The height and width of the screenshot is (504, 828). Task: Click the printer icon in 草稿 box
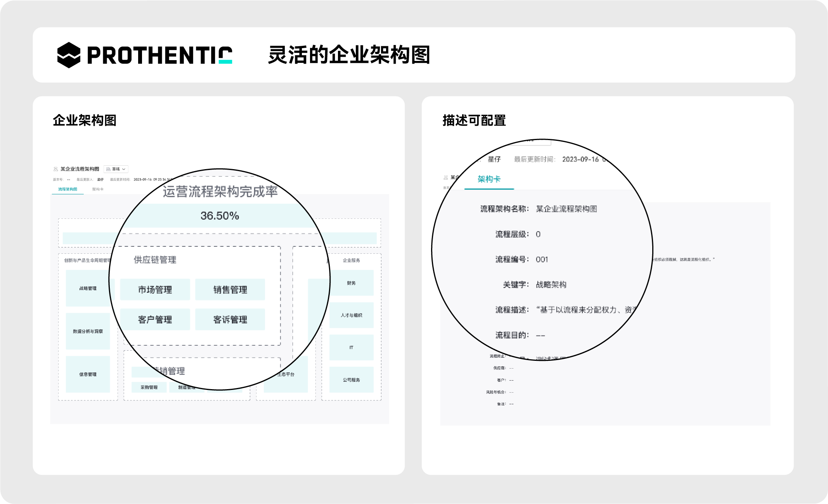(x=108, y=169)
